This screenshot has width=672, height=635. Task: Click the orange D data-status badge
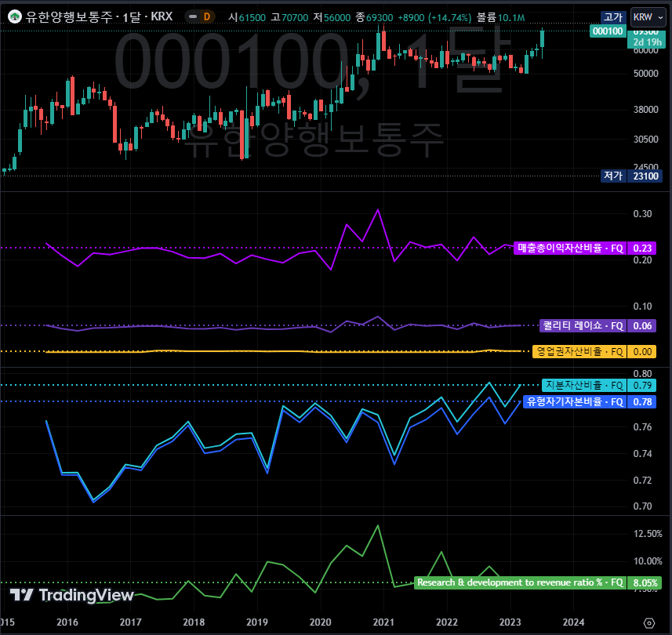[207, 17]
